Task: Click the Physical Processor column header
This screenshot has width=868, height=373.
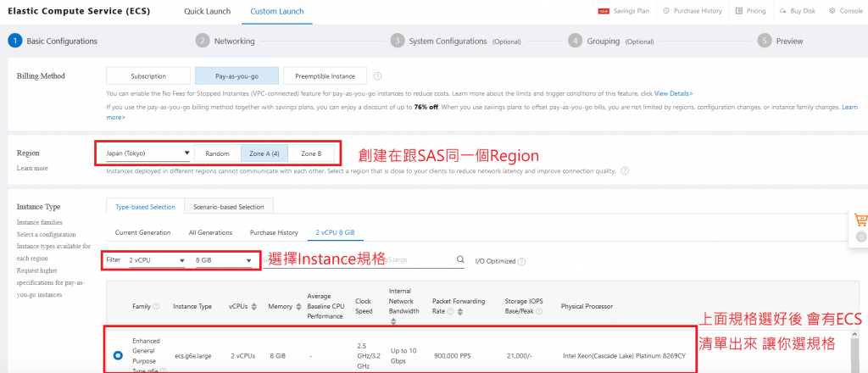Action: click(x=587, y=306)
